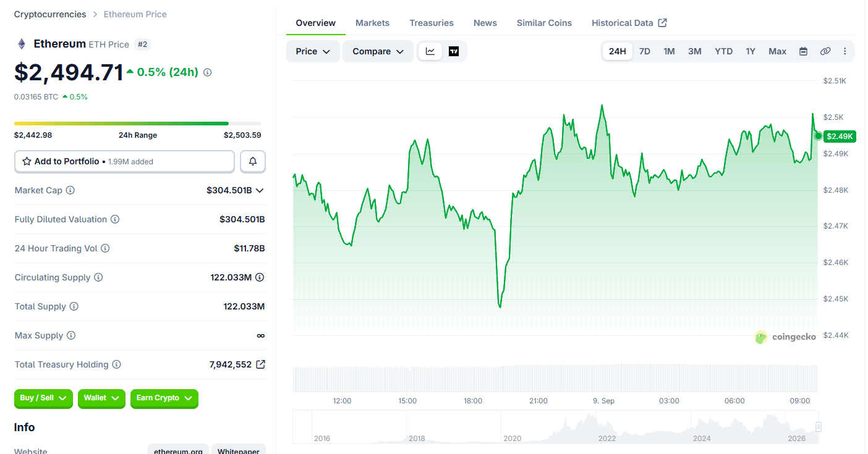The image size is (868, 454).
Task: Click the $2,442.98 range low value
Action: coord(33,135)
